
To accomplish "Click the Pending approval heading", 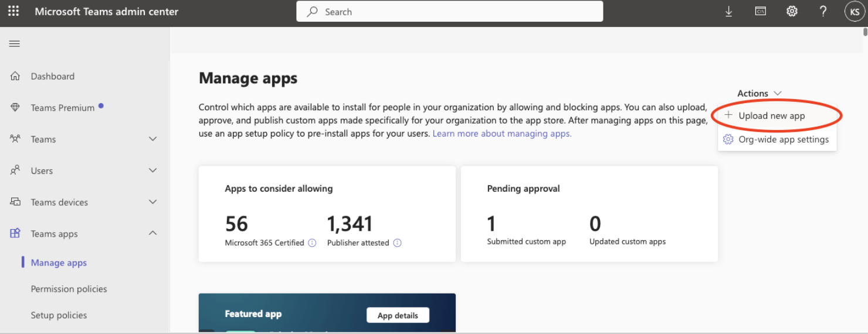I will pyautogui.click(x=523, y=189).
